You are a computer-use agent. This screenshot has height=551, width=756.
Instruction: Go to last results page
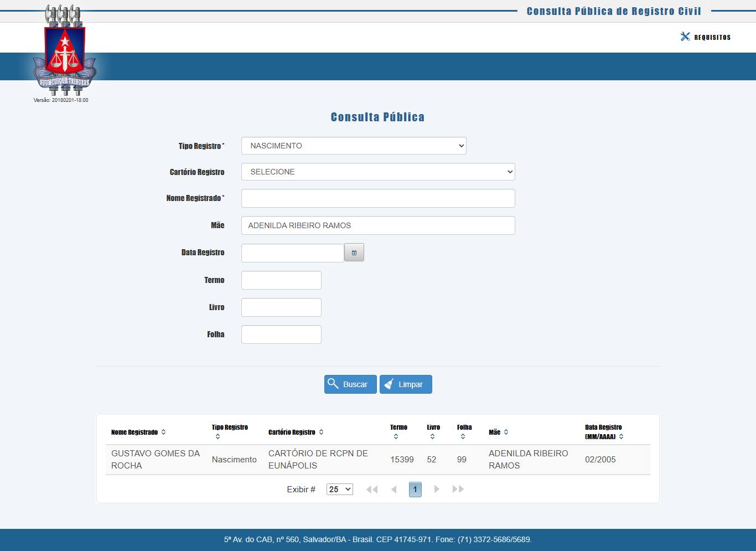458,490
